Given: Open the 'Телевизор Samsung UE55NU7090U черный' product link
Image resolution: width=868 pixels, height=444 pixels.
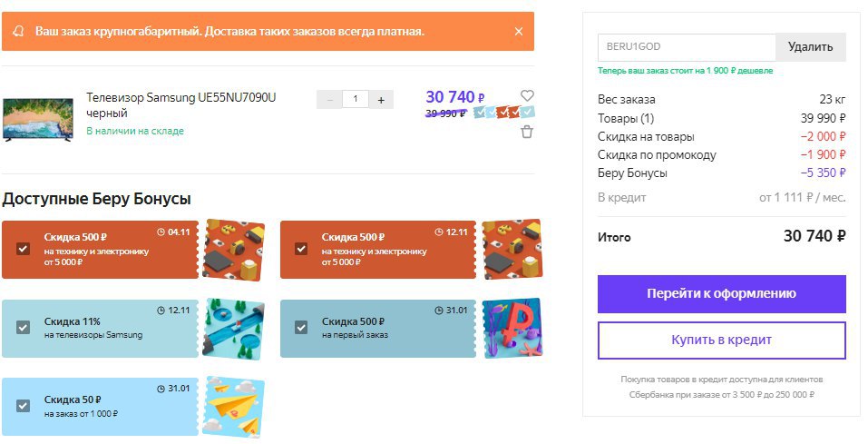Looking at the screenshot, I should [181, 104].
